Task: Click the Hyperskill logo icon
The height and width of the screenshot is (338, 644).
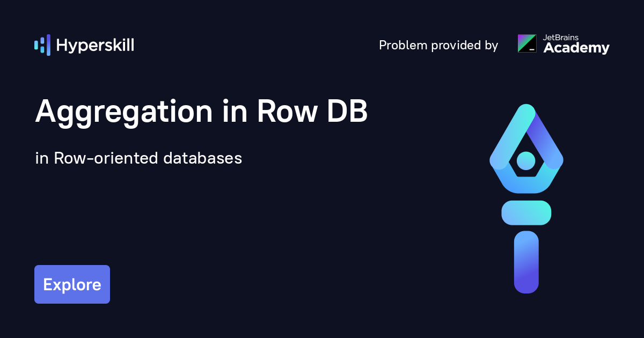Action: click(42, 45)
